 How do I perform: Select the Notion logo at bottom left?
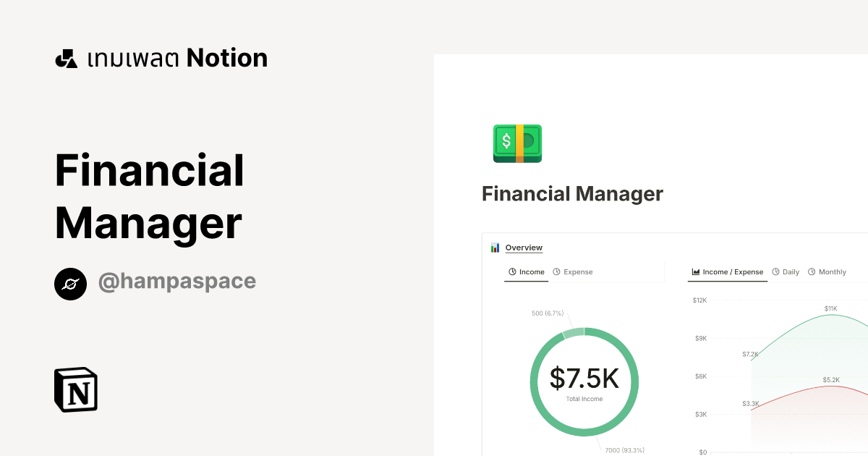(x=75, y=389)
